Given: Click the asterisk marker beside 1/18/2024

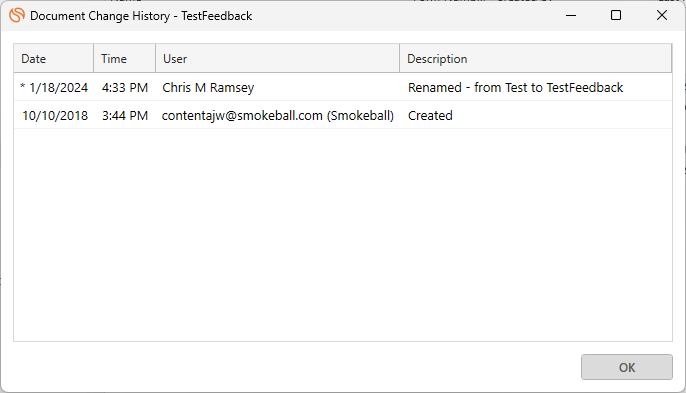Looking at the screenshot, I should pos(23,86).
